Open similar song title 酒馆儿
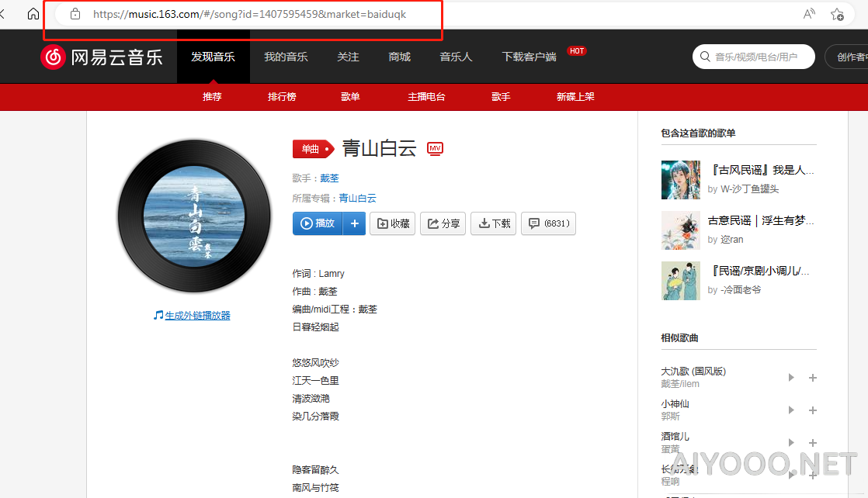Viewport: 868px width, 498px height. (675, 437)
